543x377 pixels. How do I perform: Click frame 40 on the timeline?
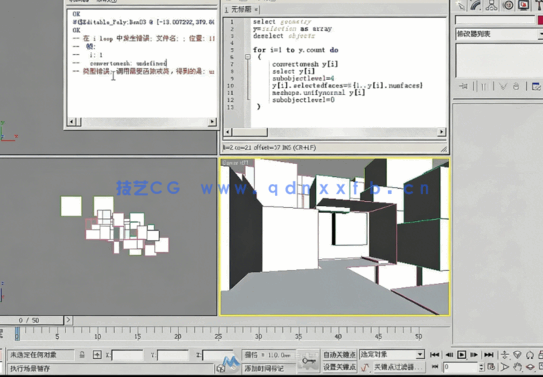pyautogui.click(x=338, y=336)
